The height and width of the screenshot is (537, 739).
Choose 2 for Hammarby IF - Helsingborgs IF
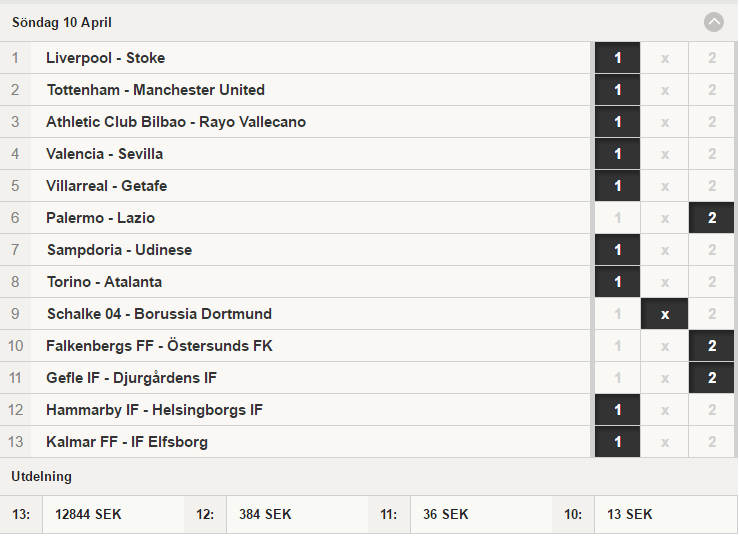(x=712, y=410)
